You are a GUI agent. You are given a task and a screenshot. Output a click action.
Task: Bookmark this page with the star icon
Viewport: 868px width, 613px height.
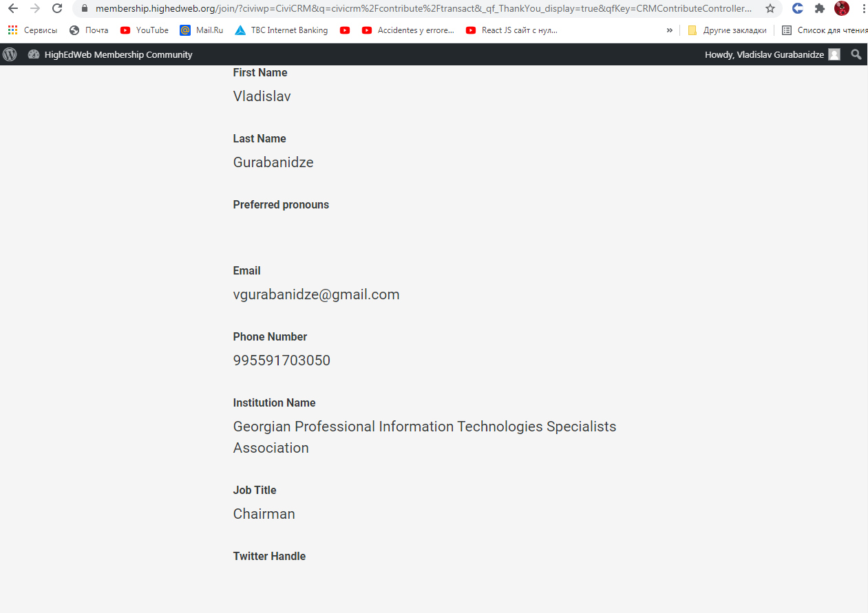coord(770,9)
